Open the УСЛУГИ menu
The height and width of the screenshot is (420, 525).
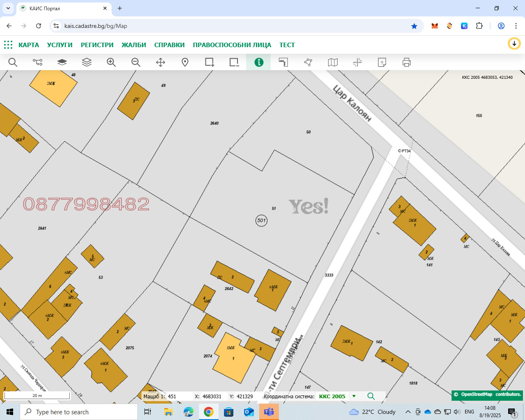coord(60,45)
